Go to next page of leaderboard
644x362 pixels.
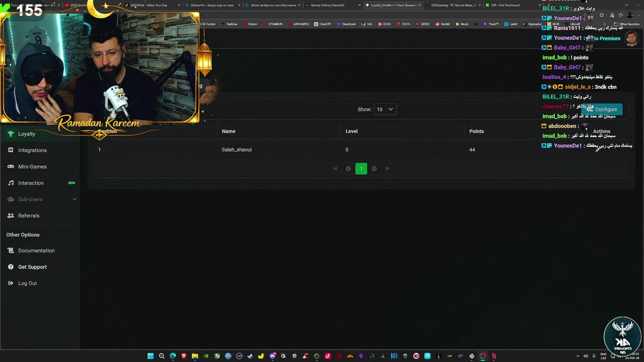point(374,168)
